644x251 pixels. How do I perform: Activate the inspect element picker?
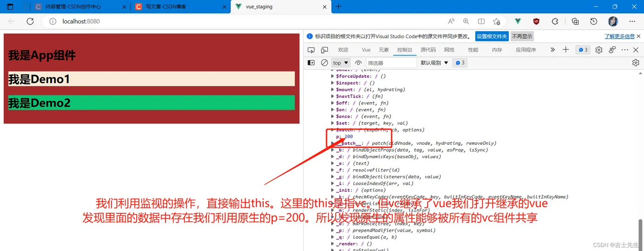coord(311,50)
